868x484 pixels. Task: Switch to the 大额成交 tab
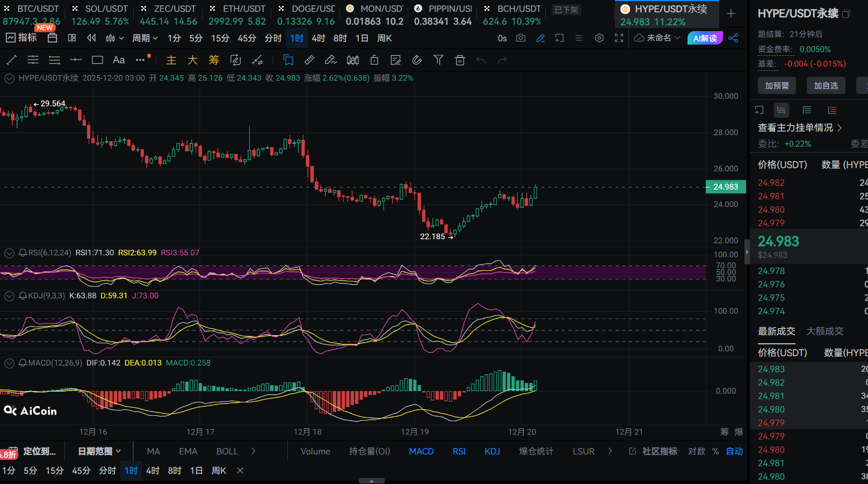(824, 331)
